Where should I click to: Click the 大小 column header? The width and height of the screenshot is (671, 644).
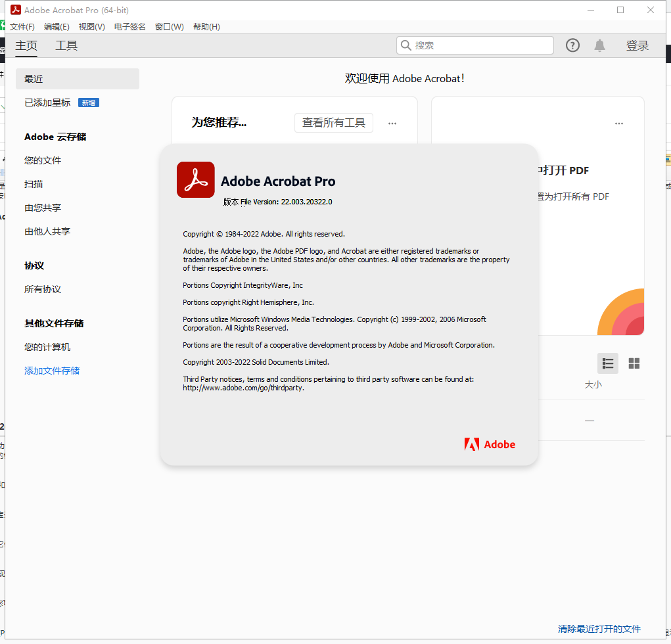pos(593,384)
